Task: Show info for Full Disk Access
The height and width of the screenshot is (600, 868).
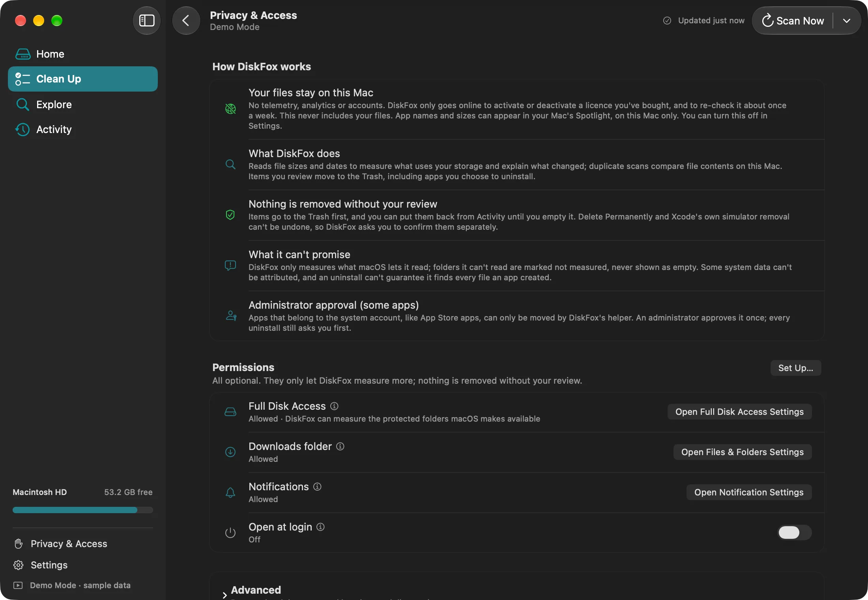Action: [x=334, y=406]
